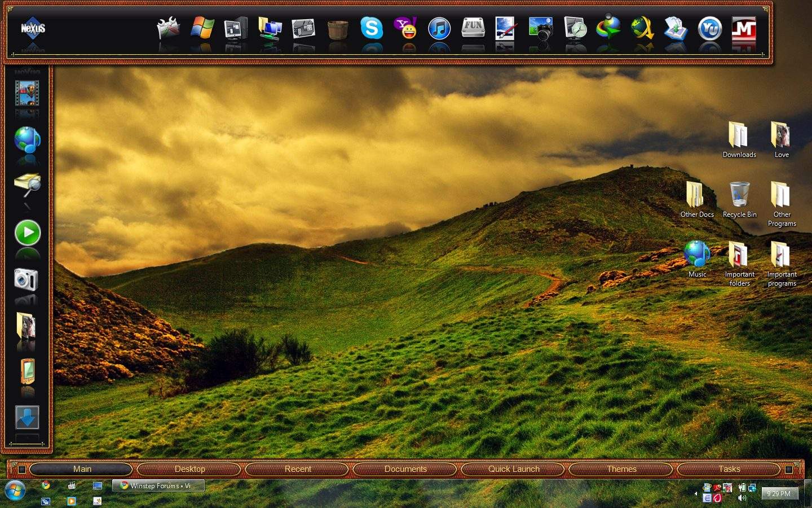
Task: Click the Windows Start orb
Action: [15, 491]
